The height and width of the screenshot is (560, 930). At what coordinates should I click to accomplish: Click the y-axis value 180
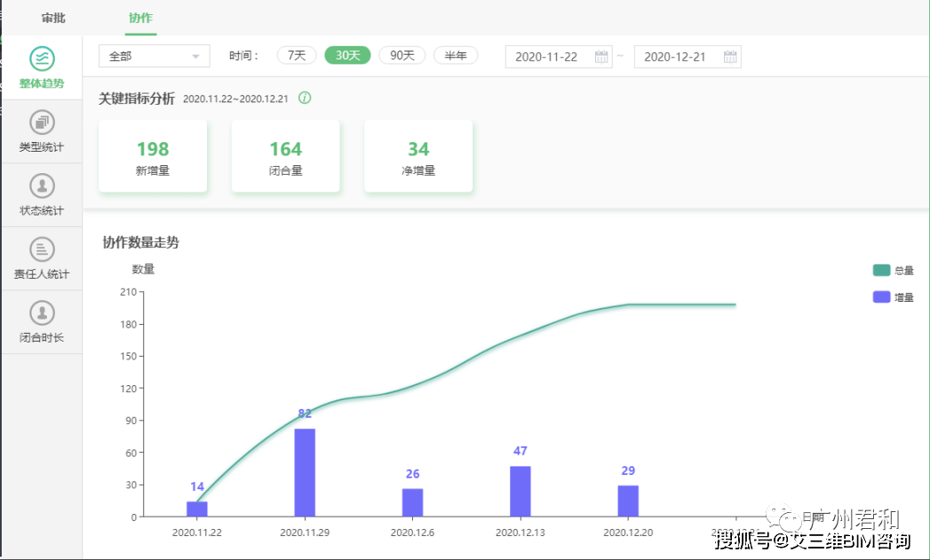pyautogui.click(x=128, y=324)
